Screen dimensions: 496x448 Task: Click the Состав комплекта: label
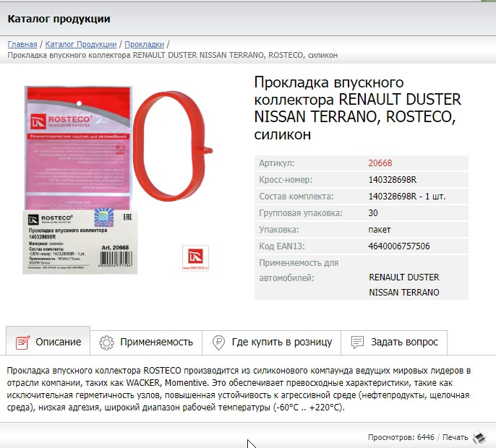(296, 197)
